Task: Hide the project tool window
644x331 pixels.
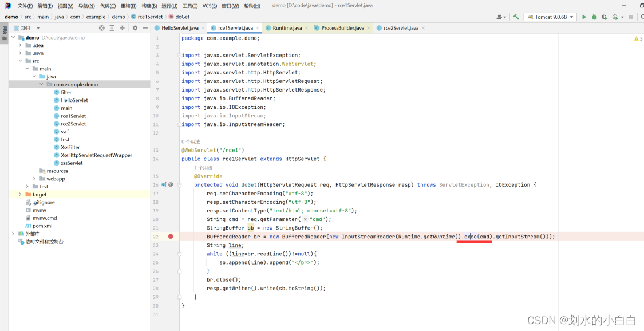Action: point(145,28)
